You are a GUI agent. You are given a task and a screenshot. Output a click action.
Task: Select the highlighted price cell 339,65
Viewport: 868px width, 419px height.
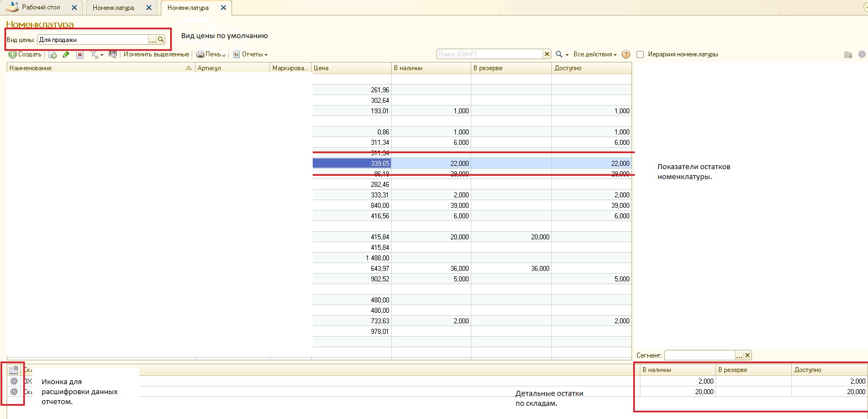click(352, 163)
